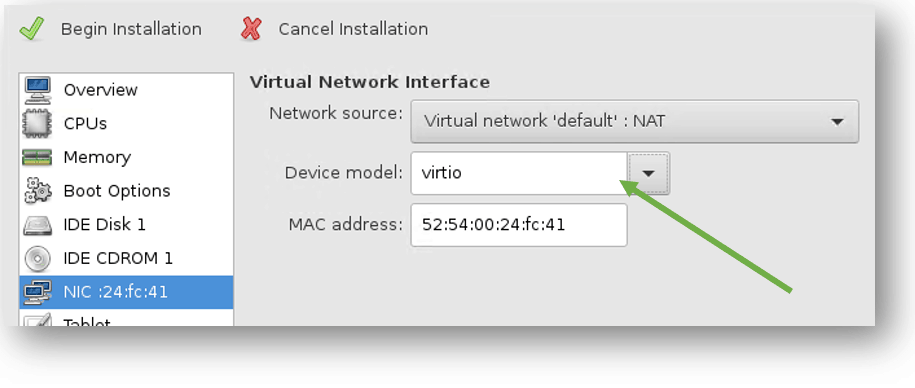Select NIC :24:fc:41 list entry
The height and width of the screenshot is (388, 915).
point(126,292)
